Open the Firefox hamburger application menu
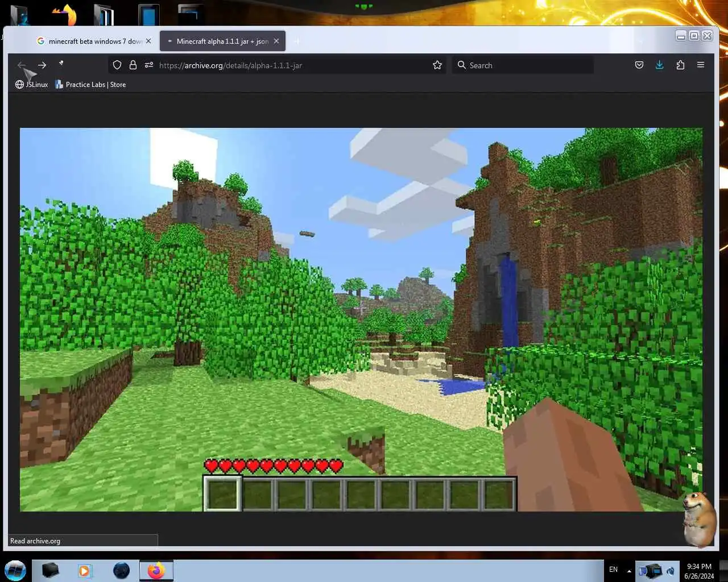This screenshot has width=728, height=582. [x=701, y=65]
